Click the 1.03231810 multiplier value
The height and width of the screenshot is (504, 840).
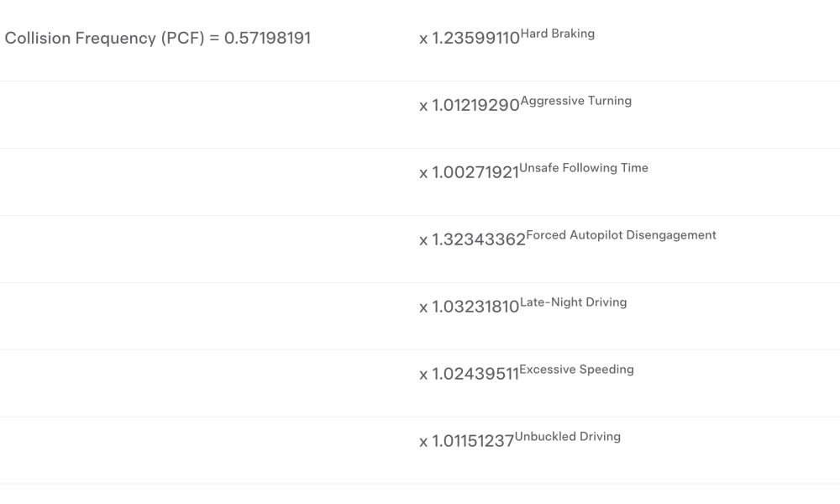(x=475, y=307)
